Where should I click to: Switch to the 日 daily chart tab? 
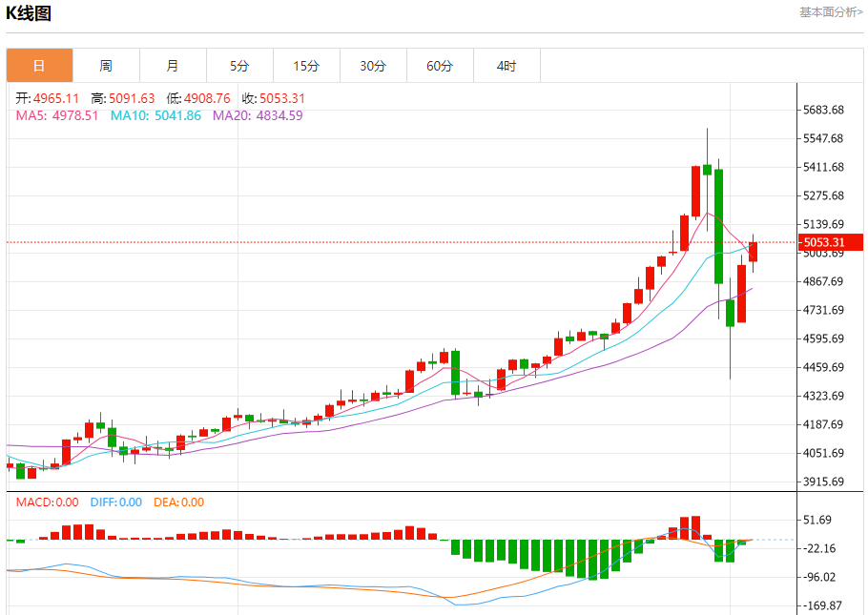click(x=39, y=66)
